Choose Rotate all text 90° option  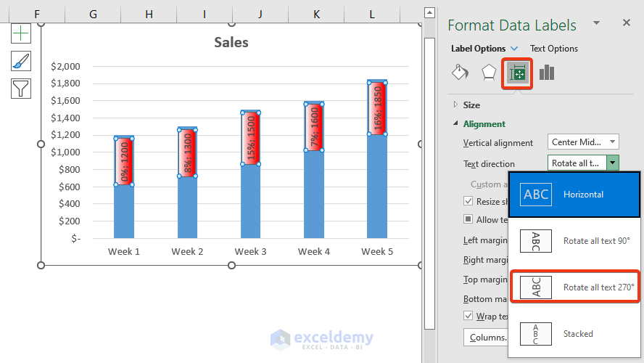pos(574,241)
